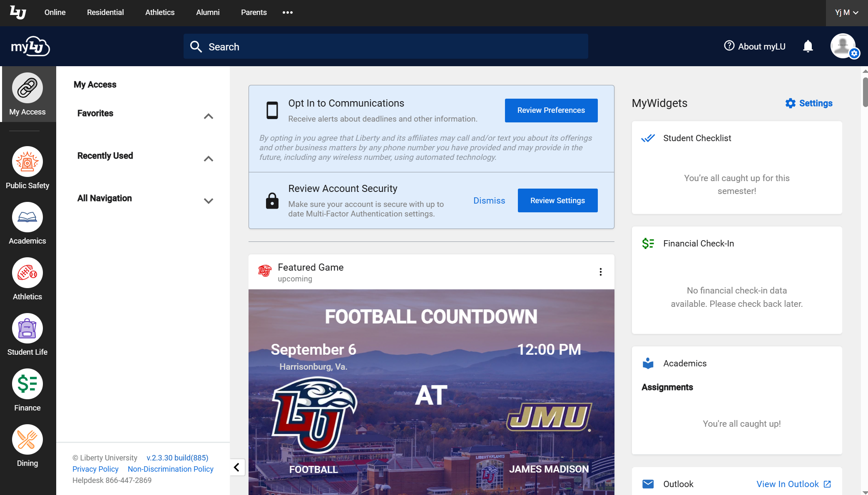
Task: Open the Student Life backpack icon
Action: (27, 328)
